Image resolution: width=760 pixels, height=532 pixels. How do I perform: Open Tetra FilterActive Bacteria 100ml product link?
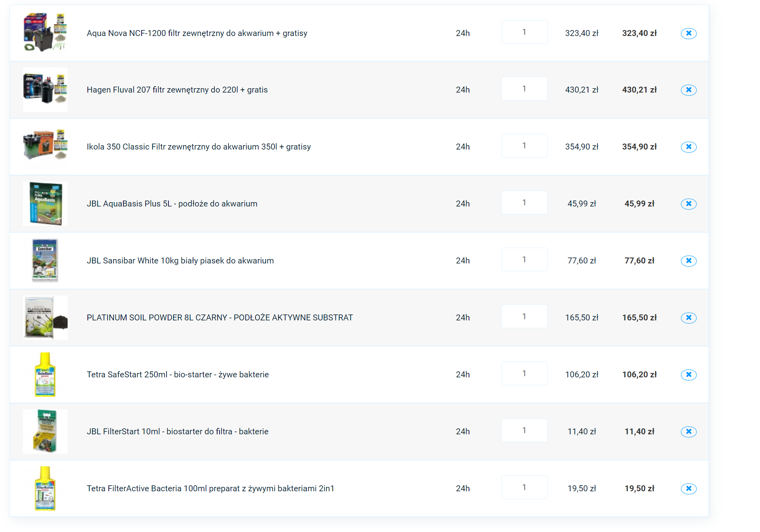point(210,488)
